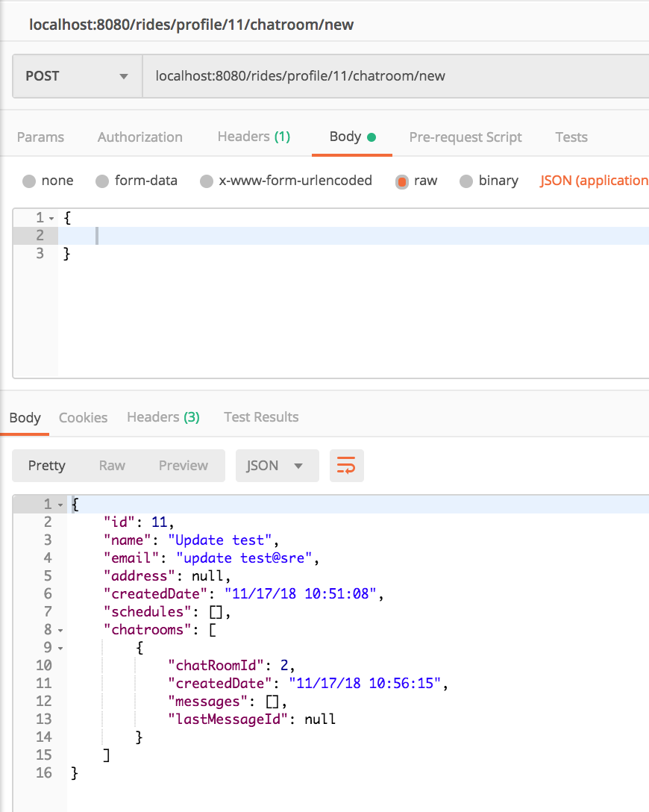Select the 'form-data' body type radio
This screenshot has height=812, width=649.
tap(102, 181)
